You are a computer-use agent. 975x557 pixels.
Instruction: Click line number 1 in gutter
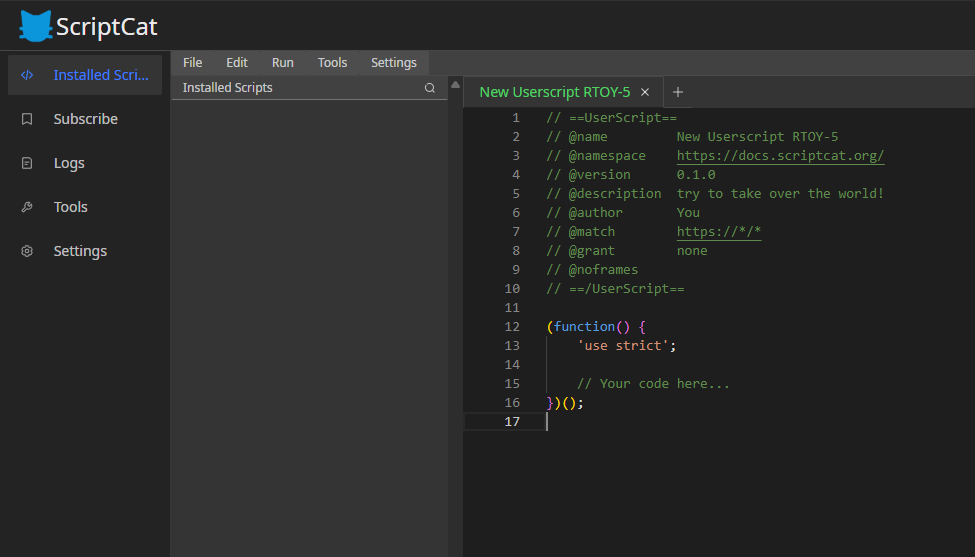coord(515,117)
